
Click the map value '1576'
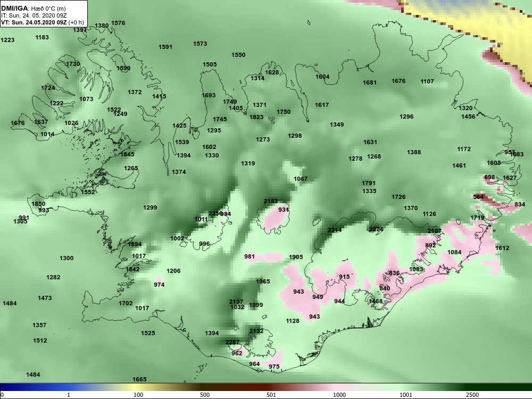click(x=118, y=23)
